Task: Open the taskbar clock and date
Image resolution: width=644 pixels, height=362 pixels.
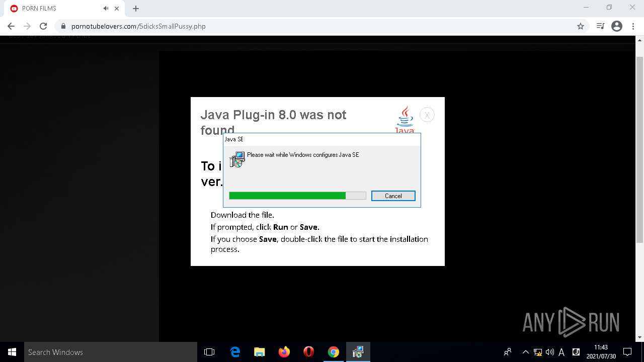Action: point(601,352)
